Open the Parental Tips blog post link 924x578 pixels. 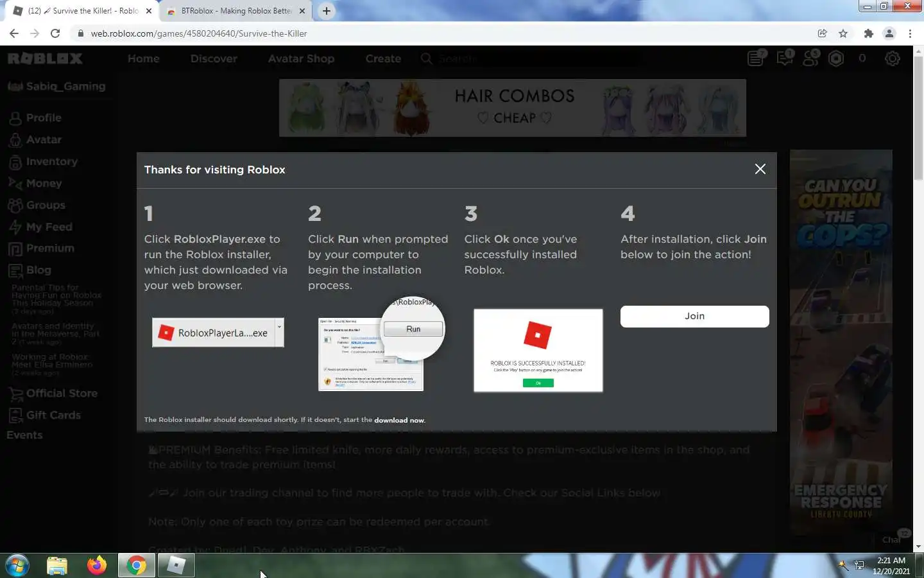coord(56,295)
